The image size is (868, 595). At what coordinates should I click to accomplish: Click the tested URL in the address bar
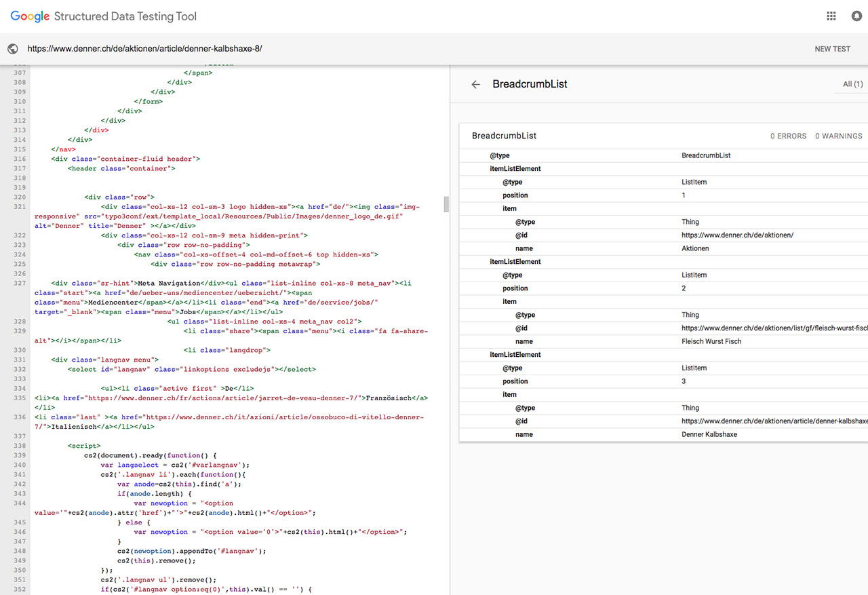coord(144,49)
